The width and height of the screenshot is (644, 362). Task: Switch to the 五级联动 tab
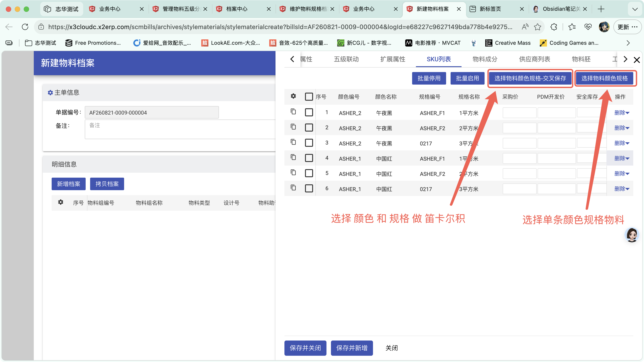tap(346, 59)
